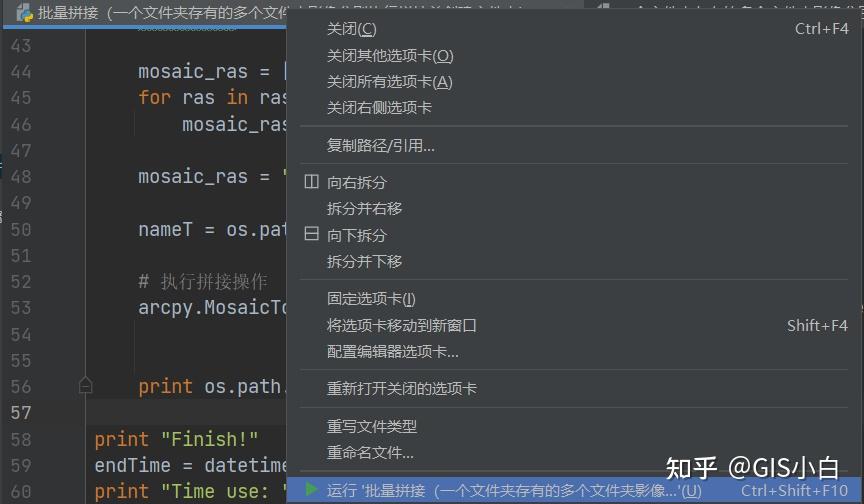Image resolution: width=864 pixels, height=504 pixels.
Task: Click print "Time use: code on line 60
Action: (x=190, y=491)
